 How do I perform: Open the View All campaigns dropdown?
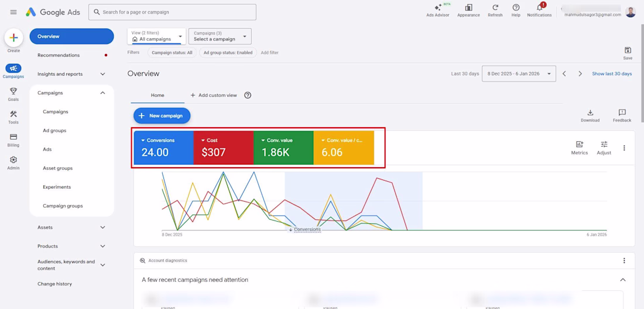(x=156, y=36)
